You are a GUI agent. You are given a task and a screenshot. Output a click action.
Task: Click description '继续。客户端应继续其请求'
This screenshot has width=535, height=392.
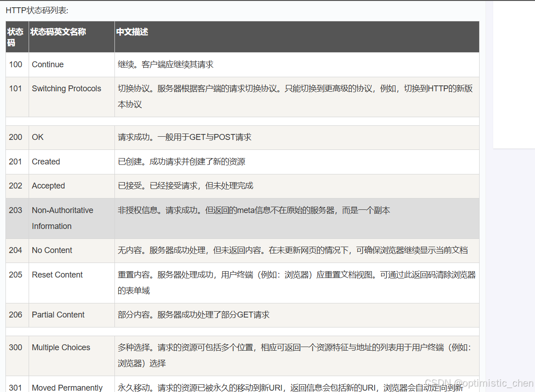point(297,65)
